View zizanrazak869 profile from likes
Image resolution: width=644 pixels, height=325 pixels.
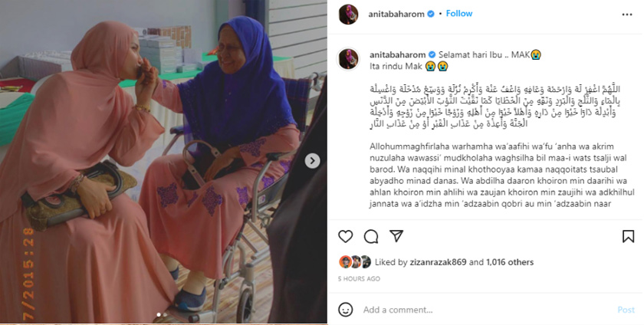click(x=438, y=262)
